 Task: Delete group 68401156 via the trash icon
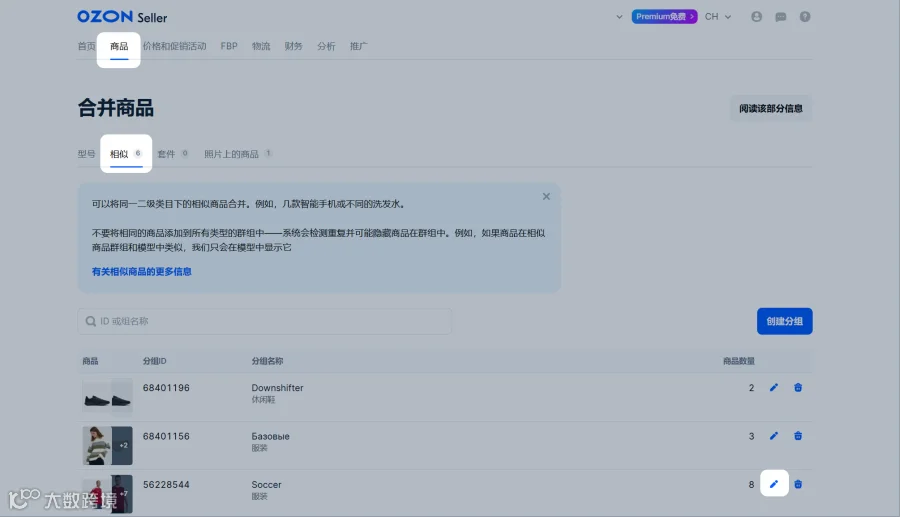click(798, 436)
